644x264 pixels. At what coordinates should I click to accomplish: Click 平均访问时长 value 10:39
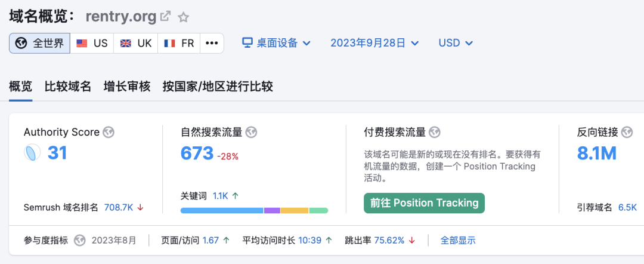(309, 240)
